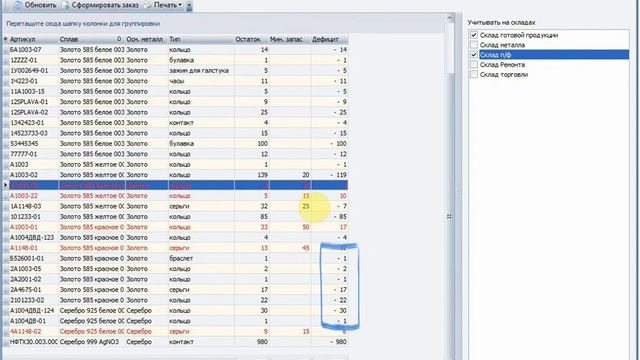Click the Мин. запас column header

290,39
